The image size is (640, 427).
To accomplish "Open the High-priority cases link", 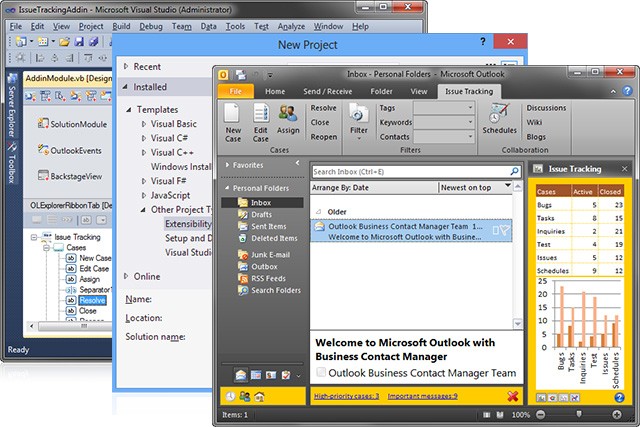I will pyautogui.click(x=347, y=396).
